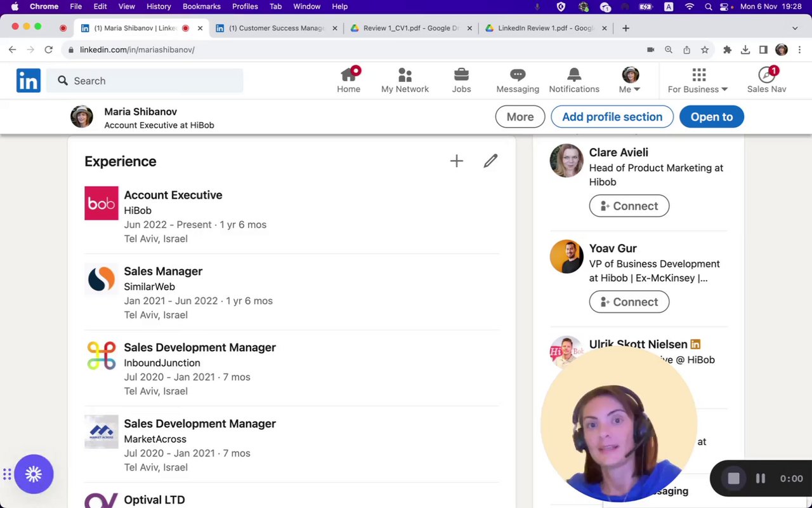Click "Jun 2022 - Present" date text
The image size is (812, 508).
pos(167,225)
